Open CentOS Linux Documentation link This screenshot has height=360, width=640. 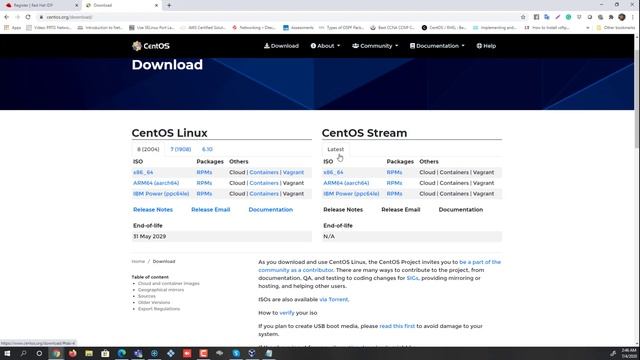pyautogui.click(x=271, y=209)
